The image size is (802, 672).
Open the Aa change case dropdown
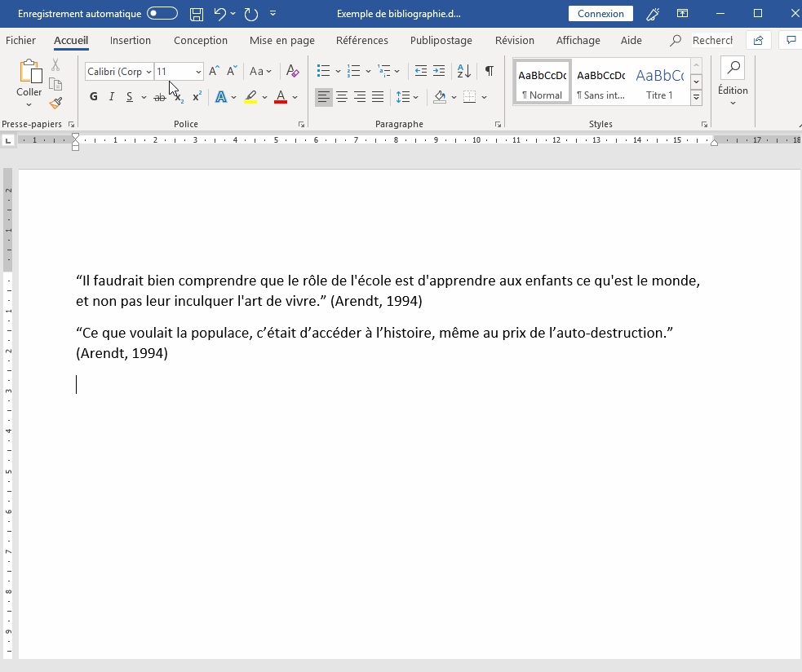[260, 71]
